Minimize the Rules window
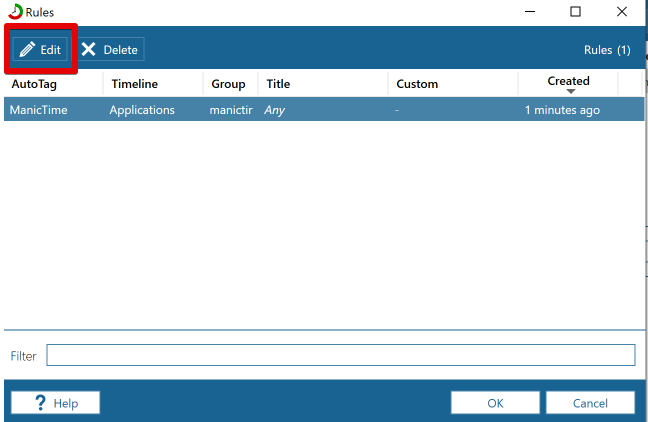Viewport: 648px width, 422px height. click(x=530, y=12)
